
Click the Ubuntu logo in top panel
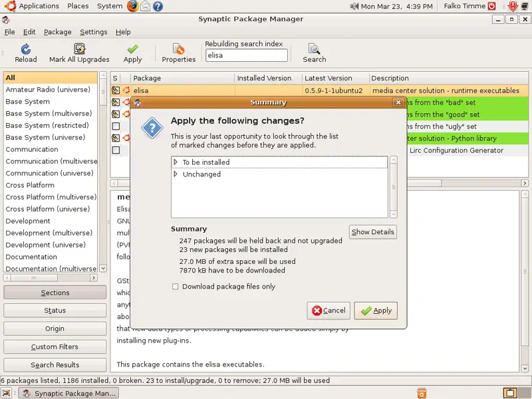[10, 6]
